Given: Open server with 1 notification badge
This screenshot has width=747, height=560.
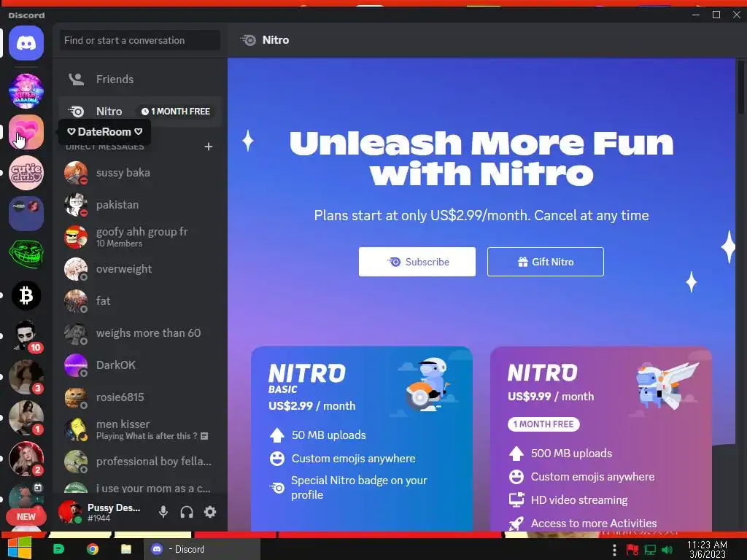Looking at the screenshot, I should [26, 419].
